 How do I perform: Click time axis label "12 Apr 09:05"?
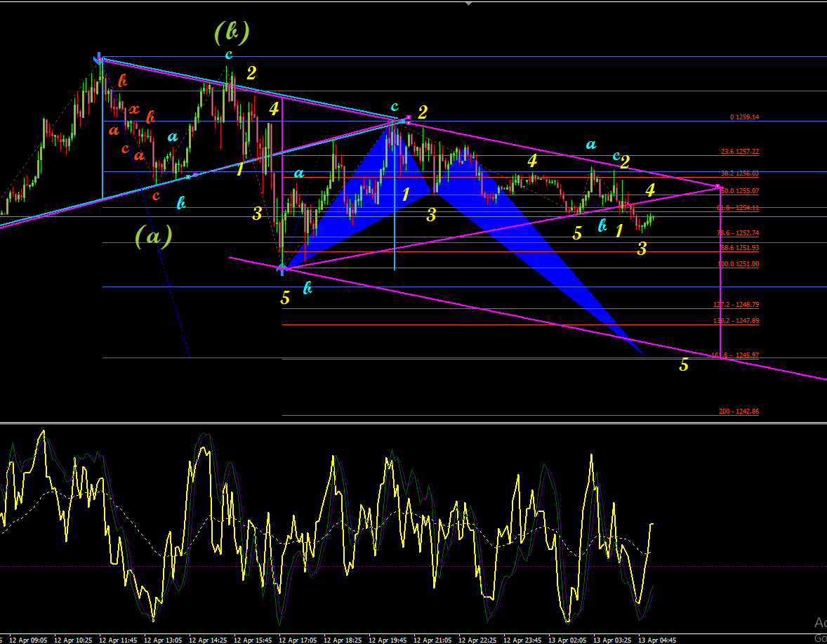[28, 640]
